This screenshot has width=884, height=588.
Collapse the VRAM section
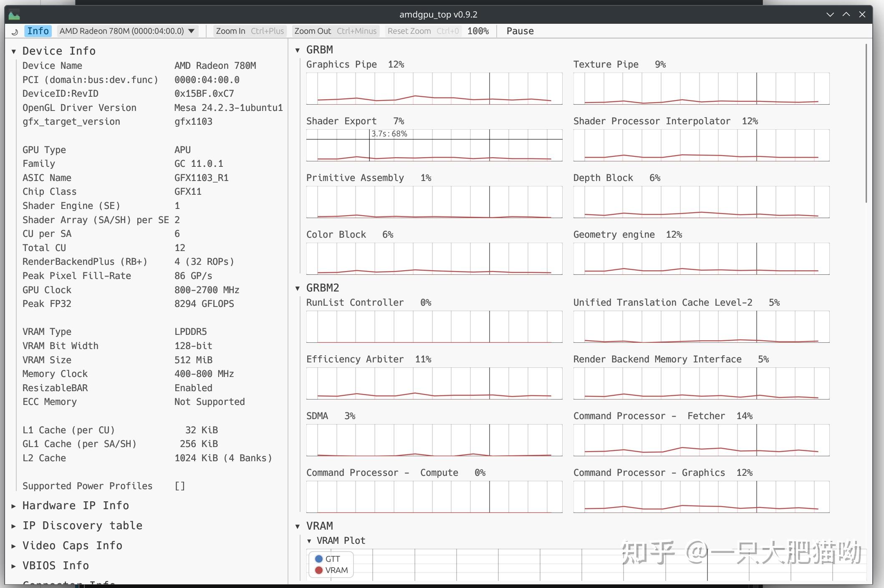click(x=297, y=526)
